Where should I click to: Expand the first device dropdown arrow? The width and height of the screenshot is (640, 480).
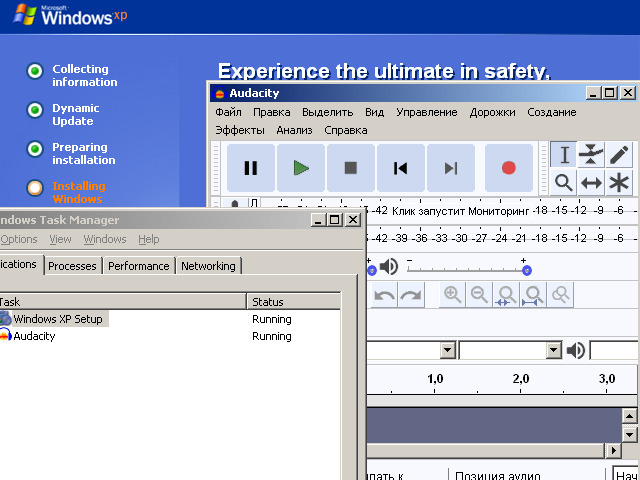click(448, 350)
